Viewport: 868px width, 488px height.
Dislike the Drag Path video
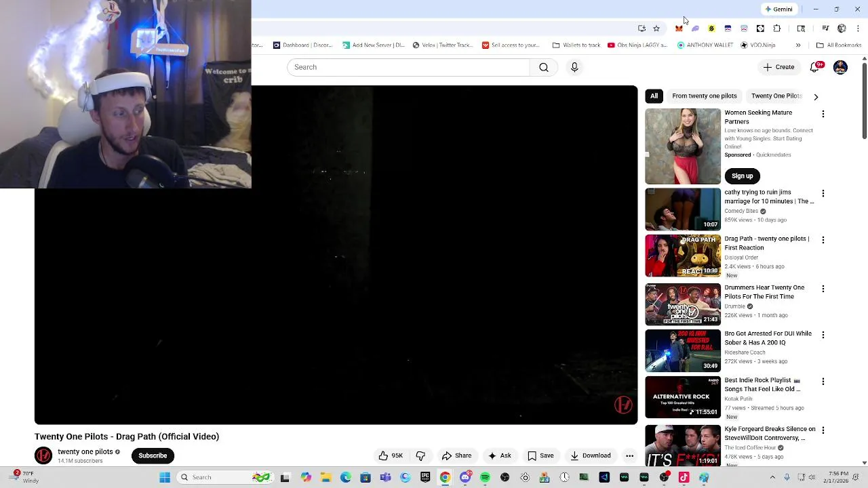pyautogui.click(x=420, y=455)
